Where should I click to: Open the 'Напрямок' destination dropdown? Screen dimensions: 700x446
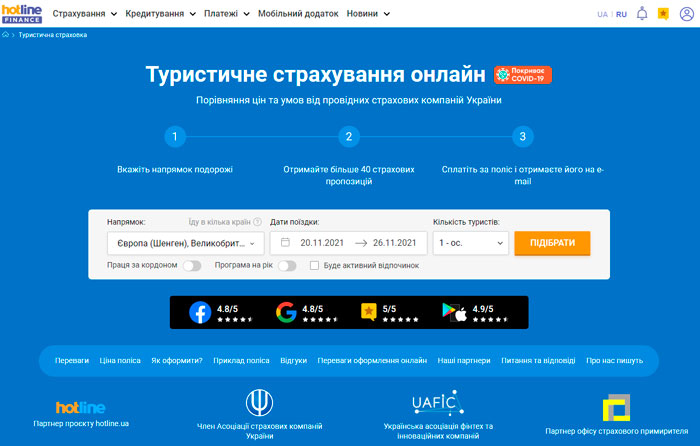(185, 243)
